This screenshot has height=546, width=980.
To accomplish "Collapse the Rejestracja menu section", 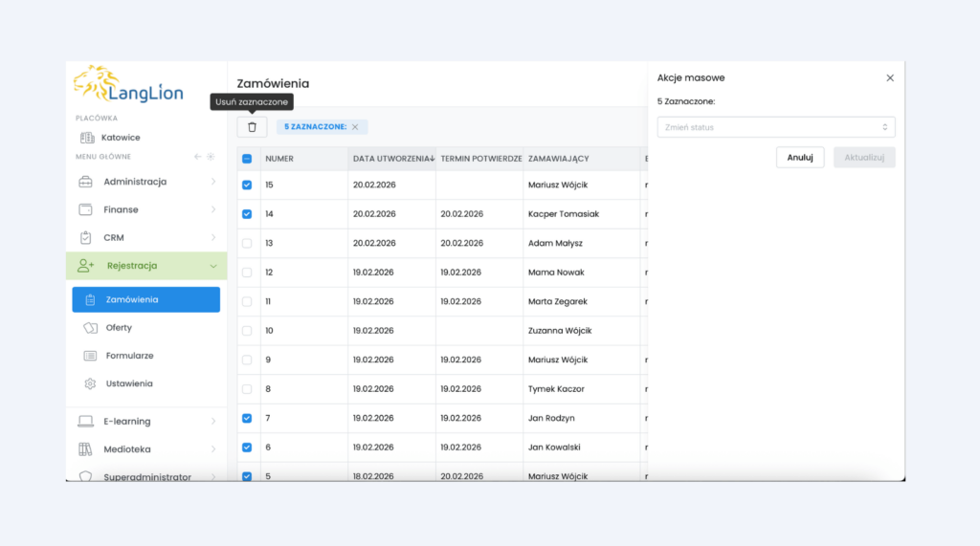I will (212, 266).
